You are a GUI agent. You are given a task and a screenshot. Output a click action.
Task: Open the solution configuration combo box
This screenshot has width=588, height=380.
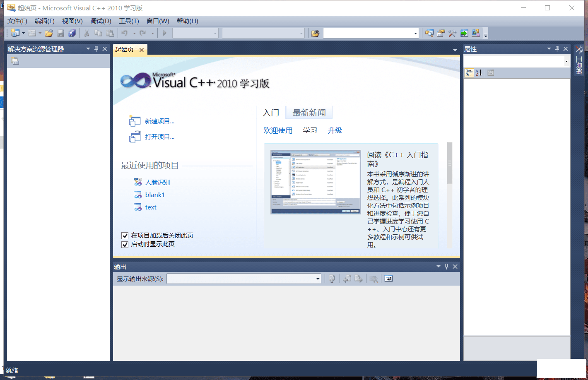click(195, 33)
